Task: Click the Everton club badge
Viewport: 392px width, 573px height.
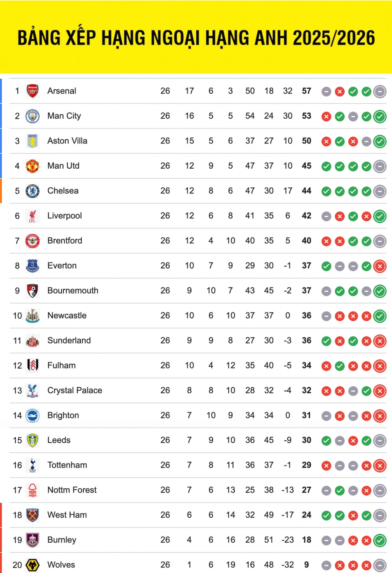Action: (x=32, y=266)
